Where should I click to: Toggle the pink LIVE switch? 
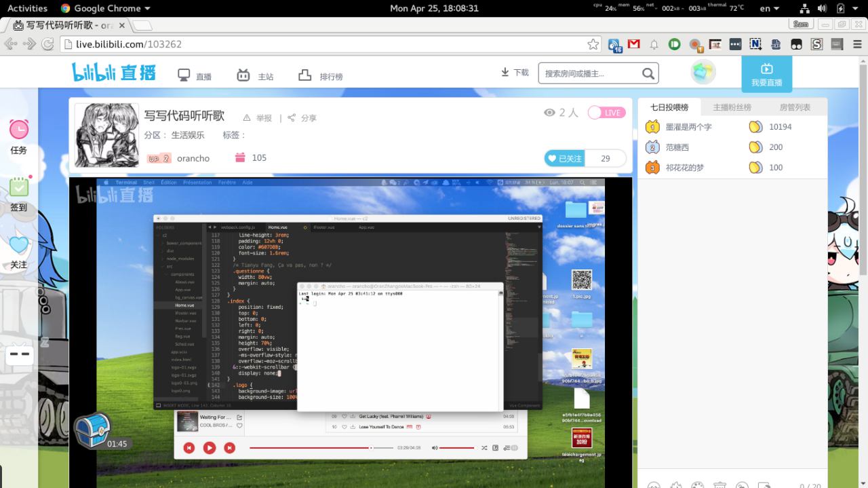click(606, 113)
